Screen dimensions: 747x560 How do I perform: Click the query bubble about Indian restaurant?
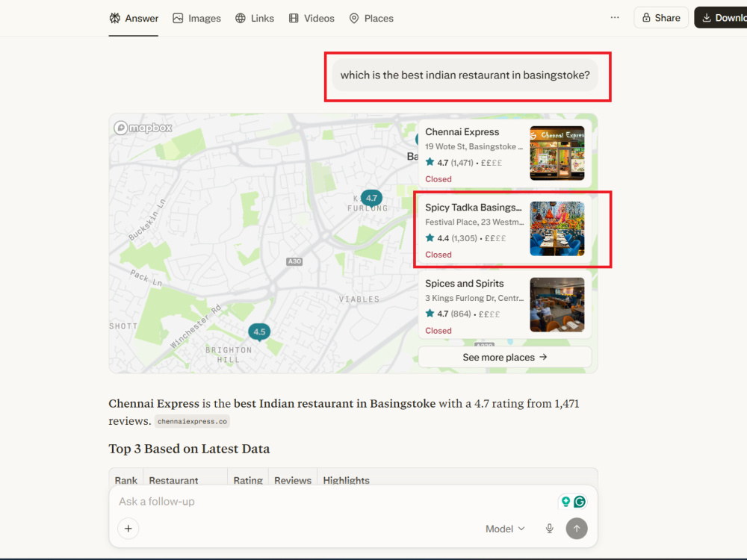pyautogui.click(x=465, y=75)
